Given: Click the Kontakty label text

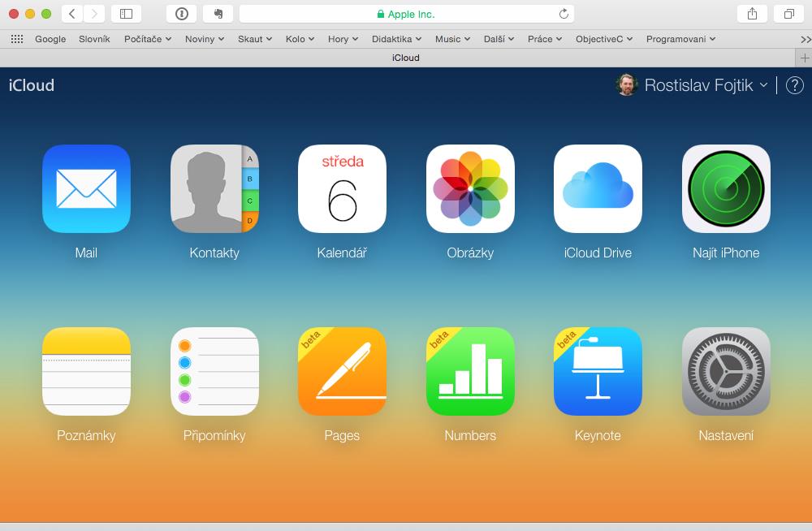Looking at the screenshot, I should pos(214,253).
